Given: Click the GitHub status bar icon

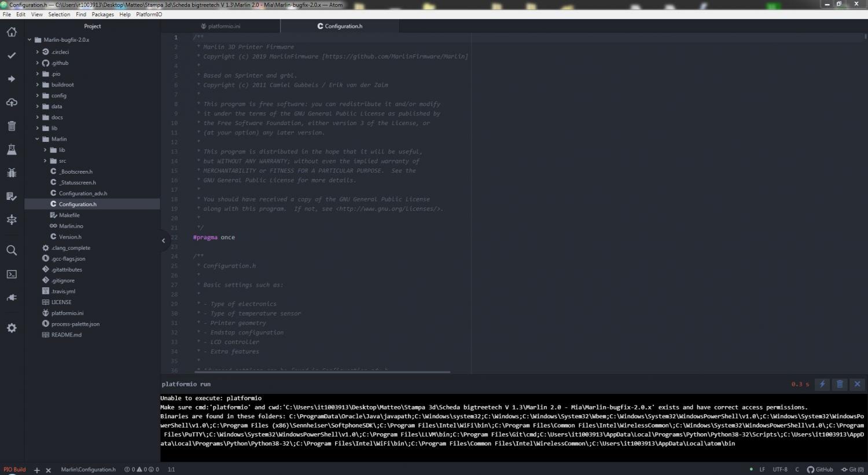Looking at the screenshot, I should (820, 469).
